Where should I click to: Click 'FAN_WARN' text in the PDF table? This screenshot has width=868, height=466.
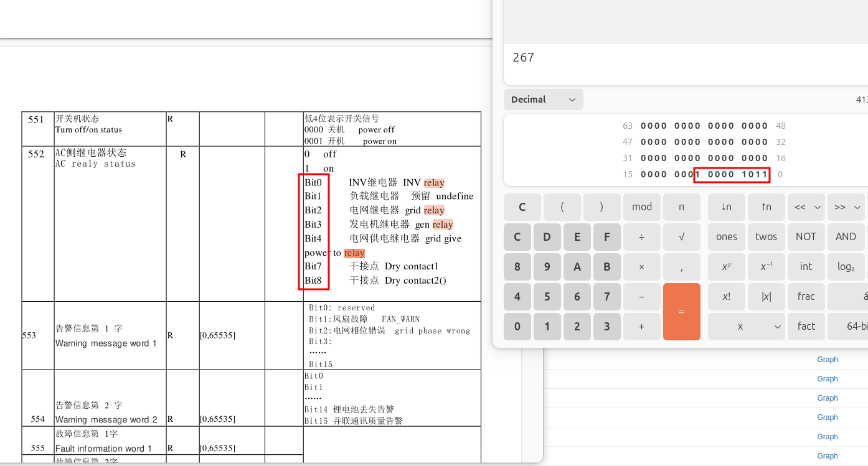pyautogui.click(x=400, y=319)
